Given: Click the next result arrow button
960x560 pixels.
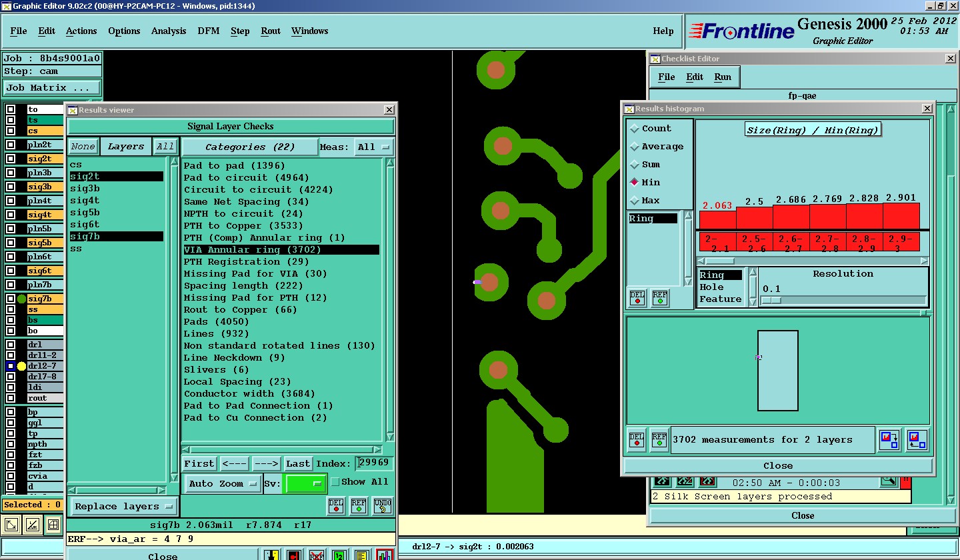Looking at the screenshot, I should (266, 463).
